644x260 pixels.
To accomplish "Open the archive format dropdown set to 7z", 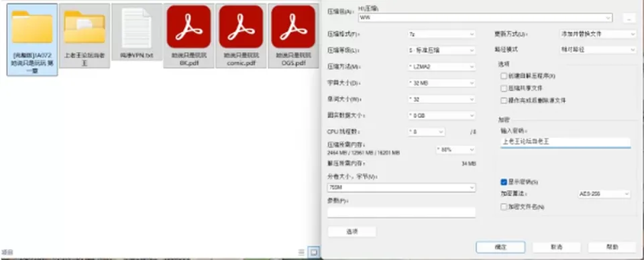I will [x=441, y=34].
